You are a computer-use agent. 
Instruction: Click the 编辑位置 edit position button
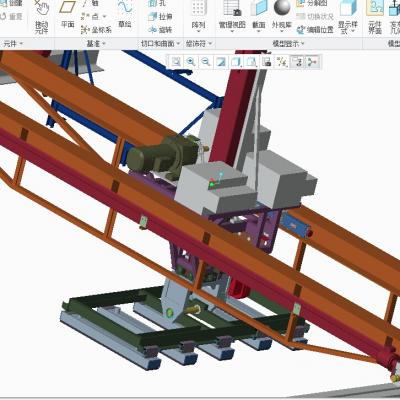pyautogui.click(x=315, y=30)
